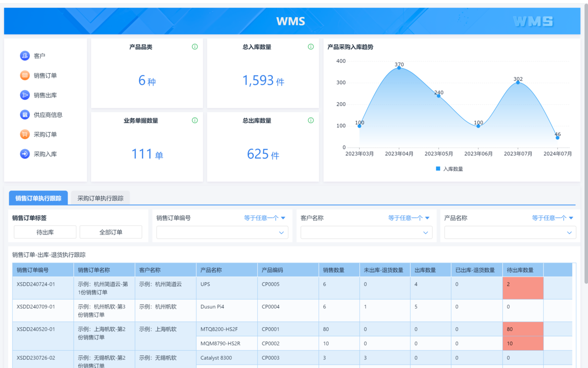Viewport: 588px width, 368px height.
Task: Open the 销售订单 sales order icon
Action: (25, 76)
